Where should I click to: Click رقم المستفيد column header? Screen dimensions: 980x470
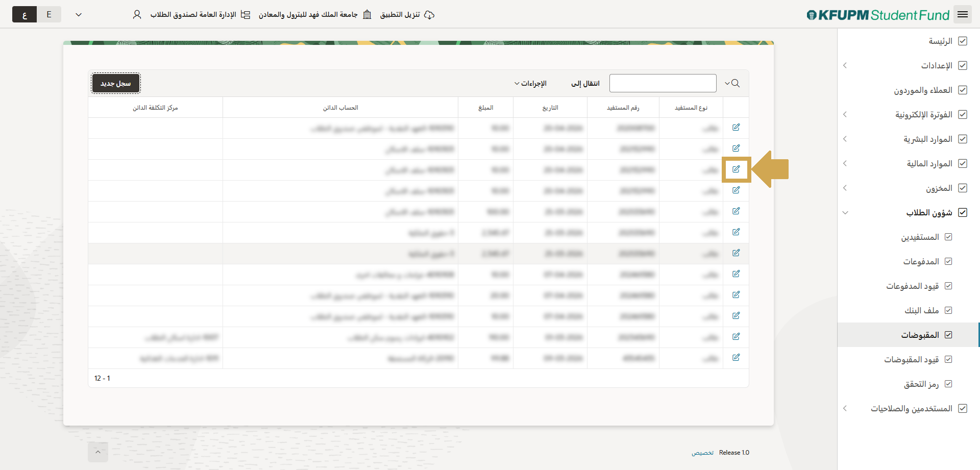[623, 108]
